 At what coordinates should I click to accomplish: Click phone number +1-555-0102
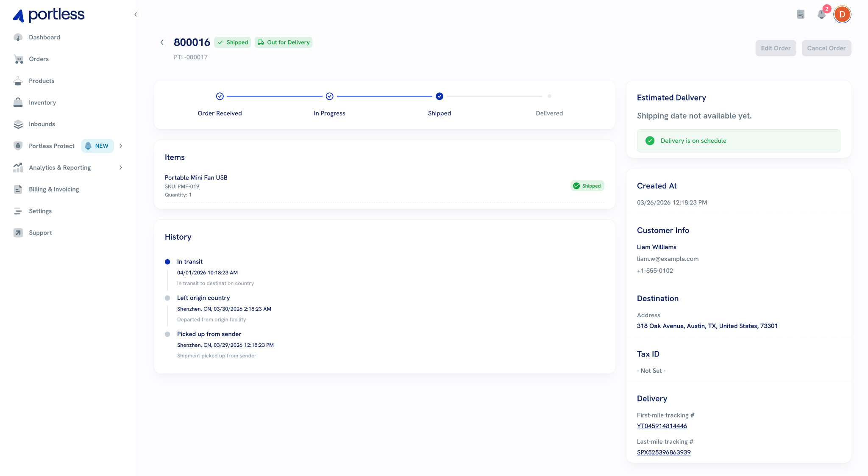point(655,271)
